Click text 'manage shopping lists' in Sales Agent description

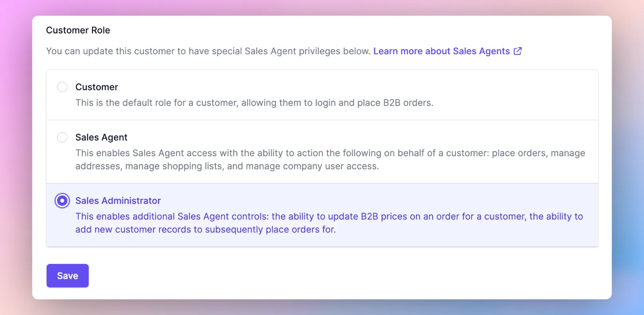173,166
